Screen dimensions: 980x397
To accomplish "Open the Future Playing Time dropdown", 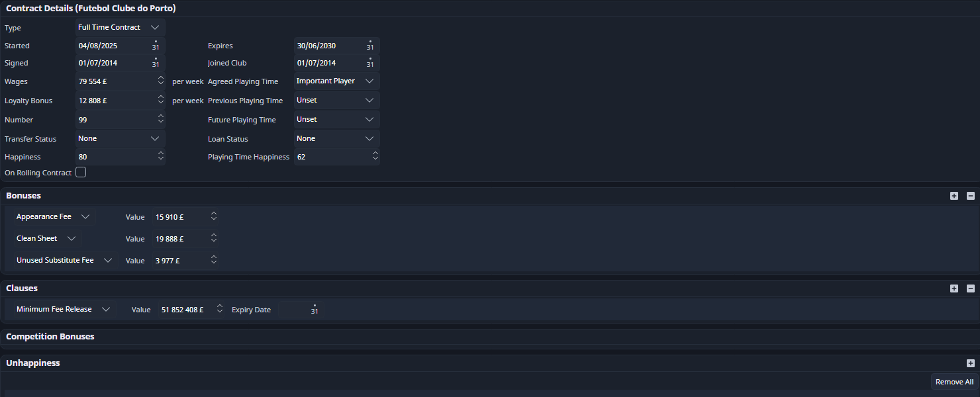I will coord(336,120).
